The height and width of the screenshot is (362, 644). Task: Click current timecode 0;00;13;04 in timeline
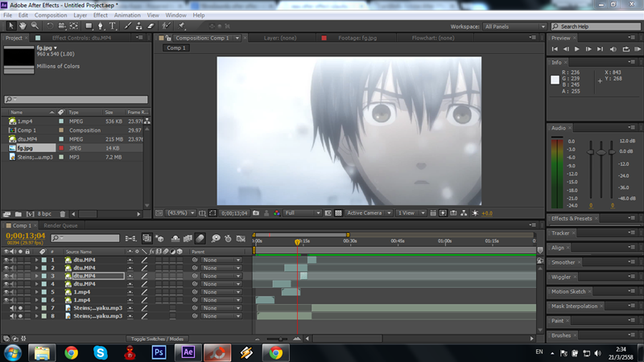click(26, 236)
